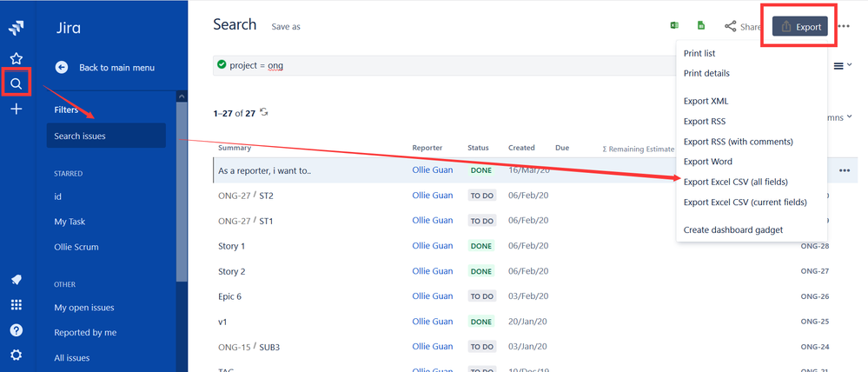Open Search issues in the sidebar
868x372 pixels.
point(106,136)
